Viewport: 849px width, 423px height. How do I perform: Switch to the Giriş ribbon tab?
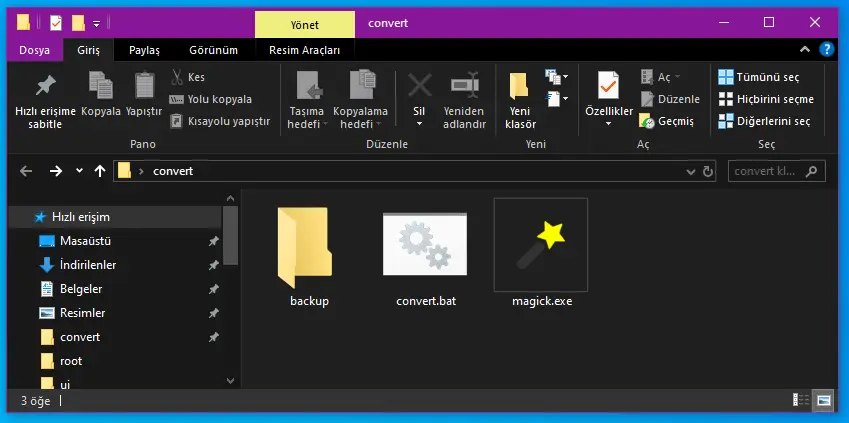(x=88, y=50)
